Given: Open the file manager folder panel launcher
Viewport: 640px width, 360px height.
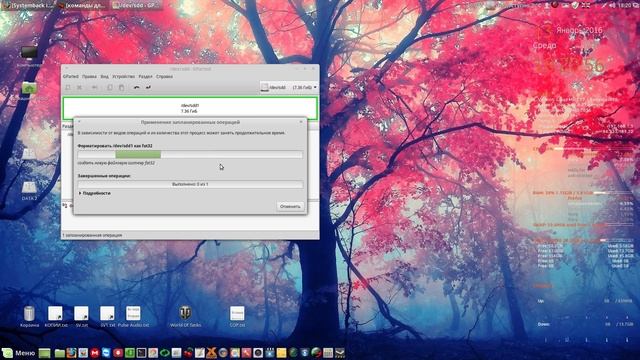Looking at the screenshot, I should point(60,353).
